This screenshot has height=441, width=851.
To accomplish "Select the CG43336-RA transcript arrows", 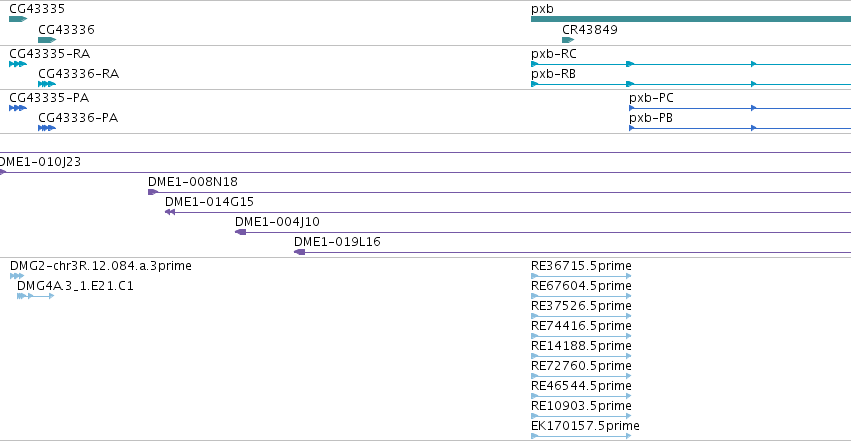I will [x=47, y=84].
